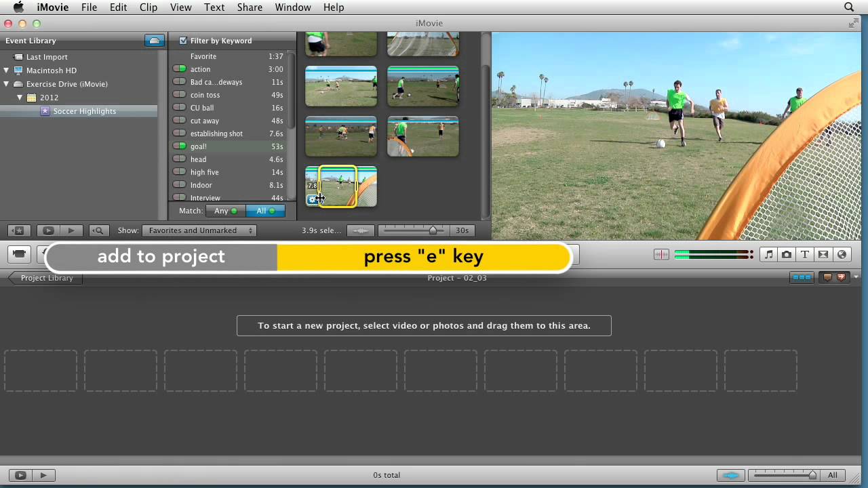868x488 pixels.
Task: Open the Apple menu
Action: pyautogui.click(x=18, y=7)
